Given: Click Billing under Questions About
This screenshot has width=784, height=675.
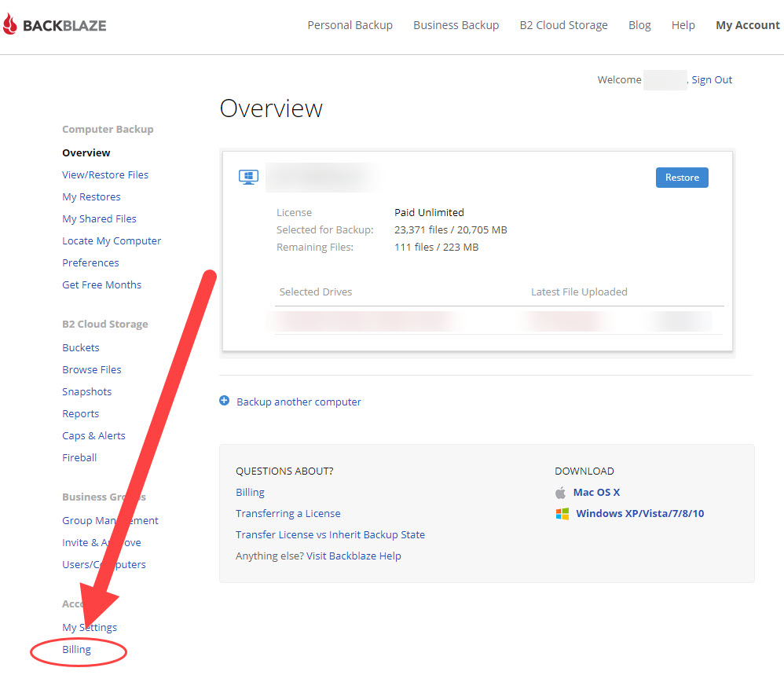Looking at the screenshot, I should 250,493.
